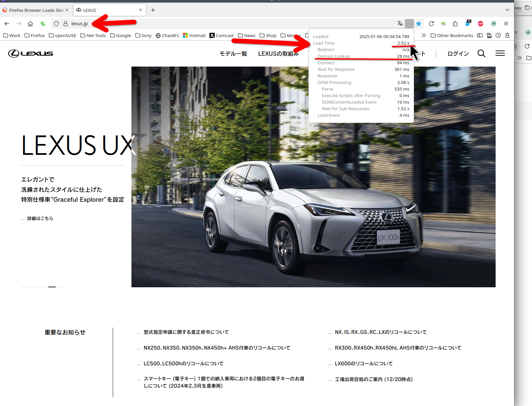Open NX250 AHS recall notice link
Screen dimensions: 532x406
[217, 348]
